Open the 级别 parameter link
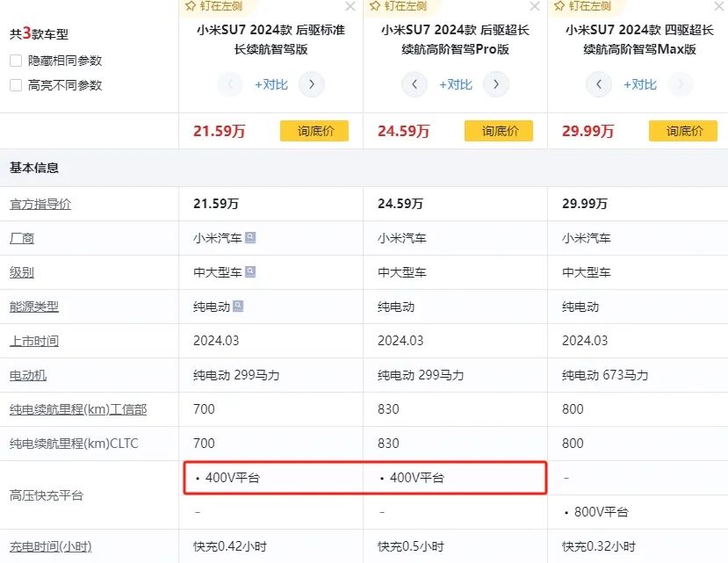 pyautogui.click(x=22, y=272)
